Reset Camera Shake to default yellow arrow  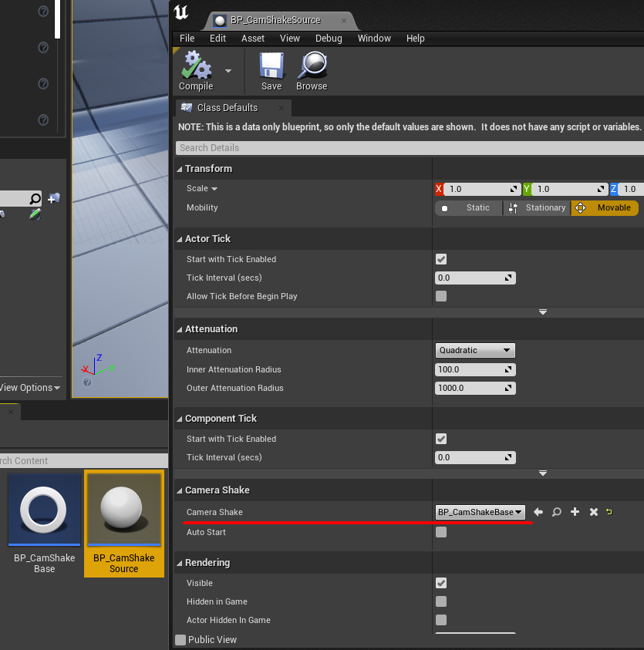pyautogui.click(x=609, y=512)
